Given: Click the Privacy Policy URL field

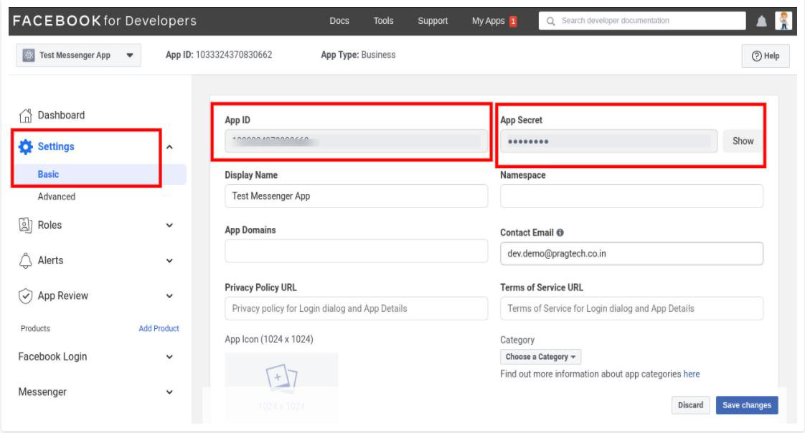Looking at the screenshot, I should [356, 309].
